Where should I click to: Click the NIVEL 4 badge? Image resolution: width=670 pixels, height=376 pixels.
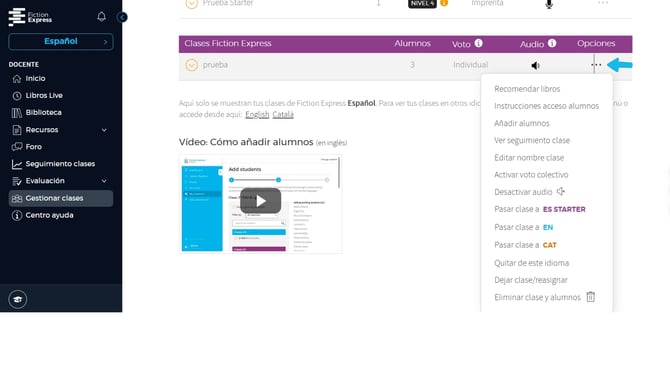422,3
